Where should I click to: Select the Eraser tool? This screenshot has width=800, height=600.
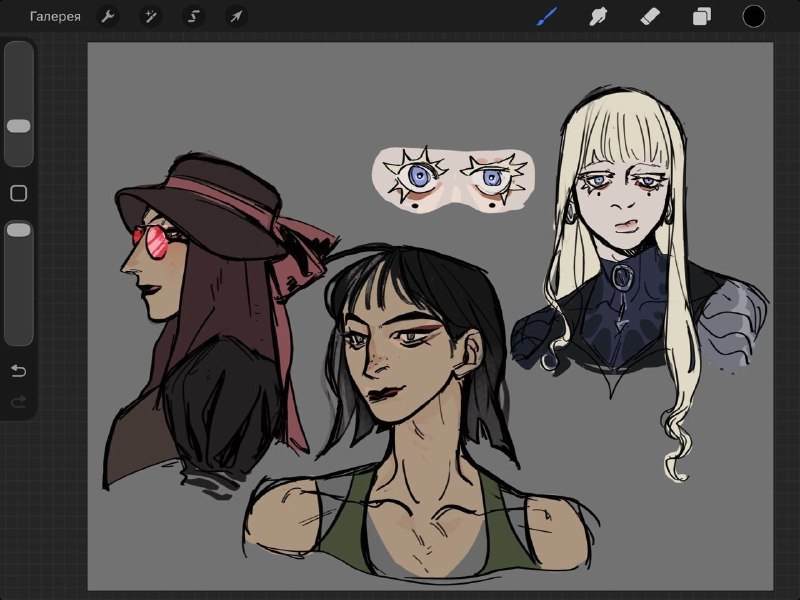650,16
